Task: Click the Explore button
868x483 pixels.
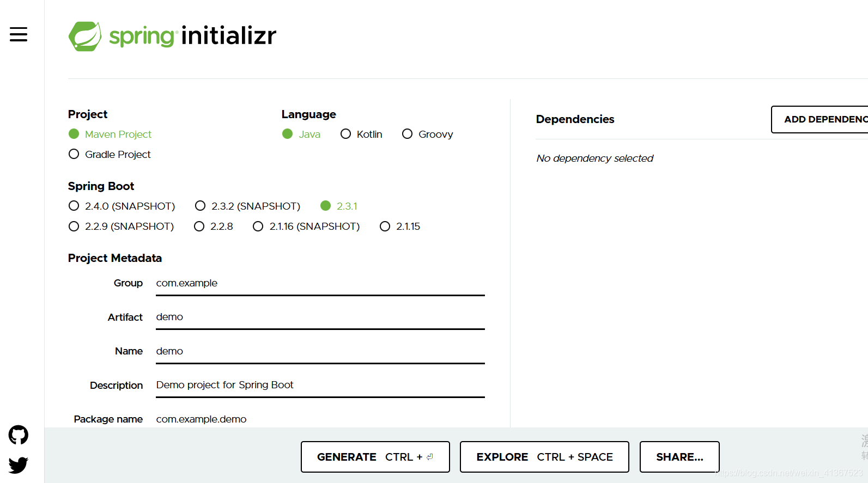Action: (544, 457)
